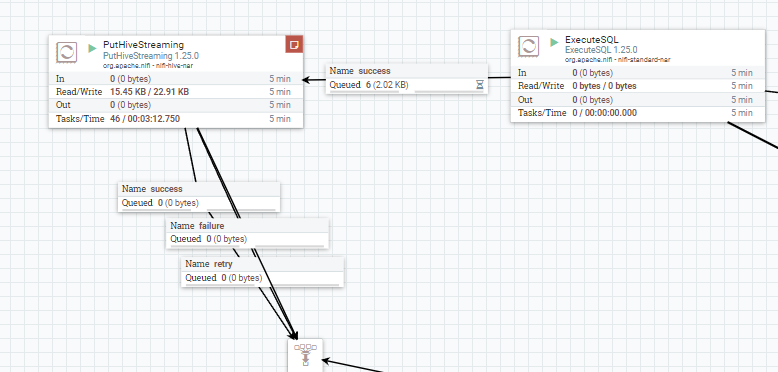Click the hourglass expiration icon on the success connection
The image size is (778, 372).
tap(480, 85)
